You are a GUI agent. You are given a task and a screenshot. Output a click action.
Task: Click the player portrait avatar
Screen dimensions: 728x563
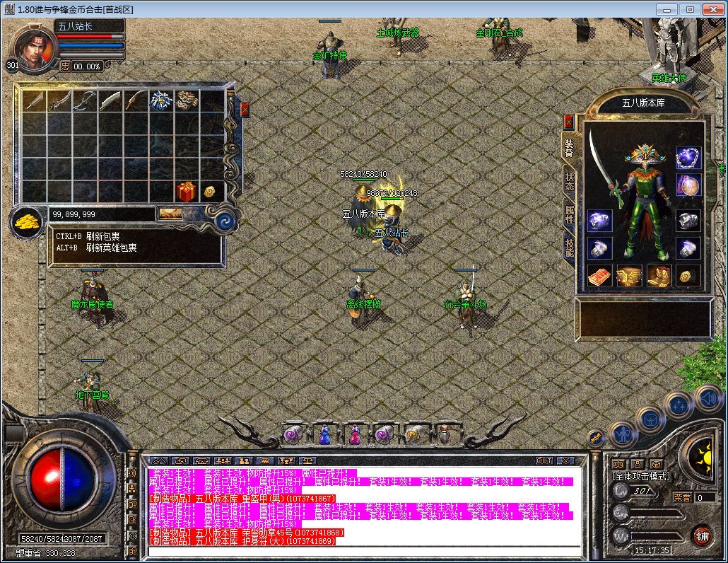point(33,47)
